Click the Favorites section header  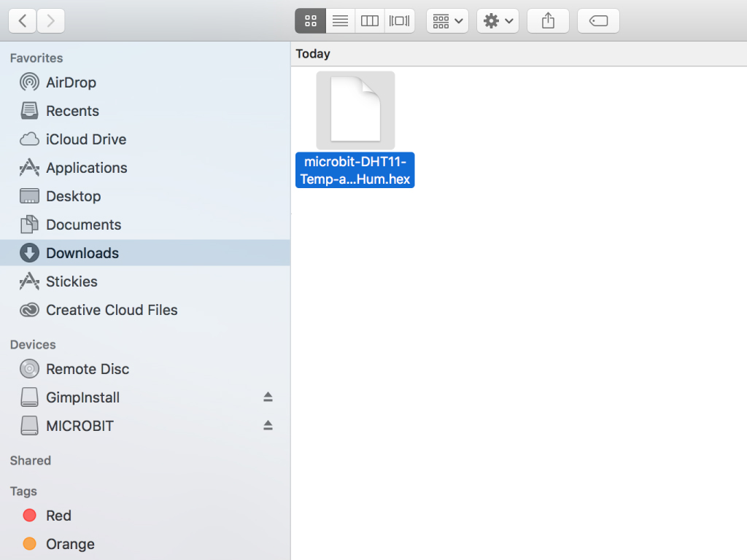click(36, 58)
